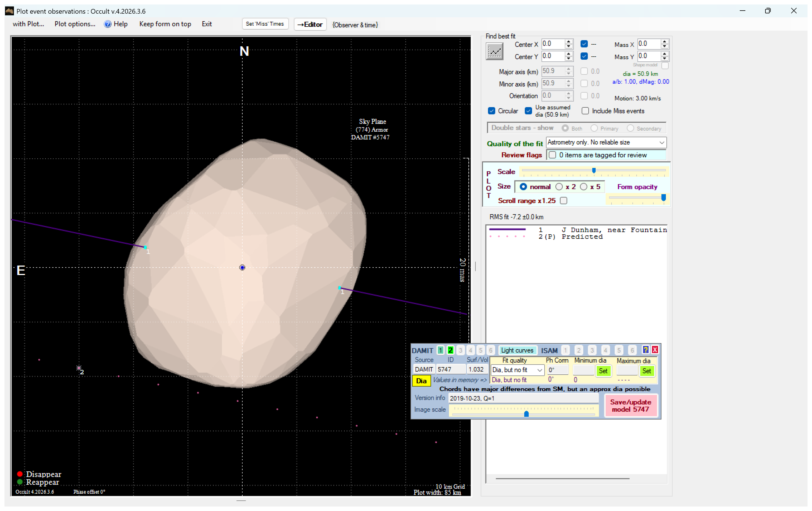Open the with Plot... menu

pyautogui.click(x=28, y=24)
